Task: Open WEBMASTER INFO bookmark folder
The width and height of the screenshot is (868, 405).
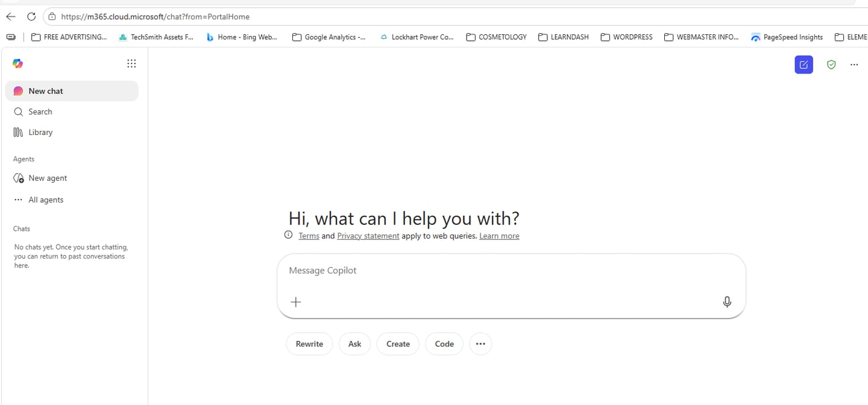Action: click(702, 37)
